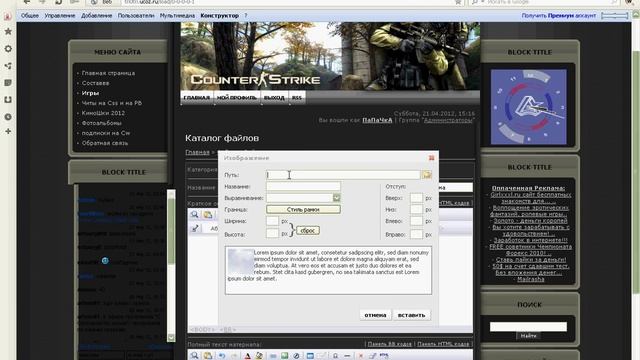
Task: Click the text color A icon in lower toolbar
Action: tap(247, 356)
